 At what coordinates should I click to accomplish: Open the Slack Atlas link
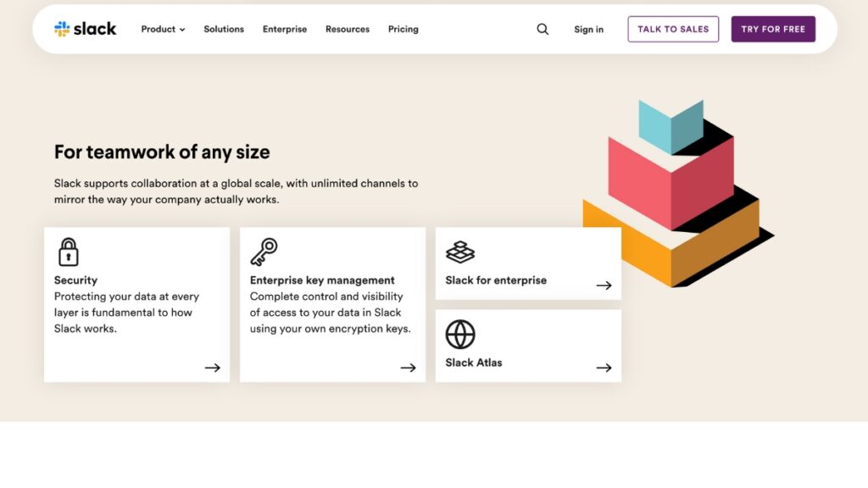(474, 363)
